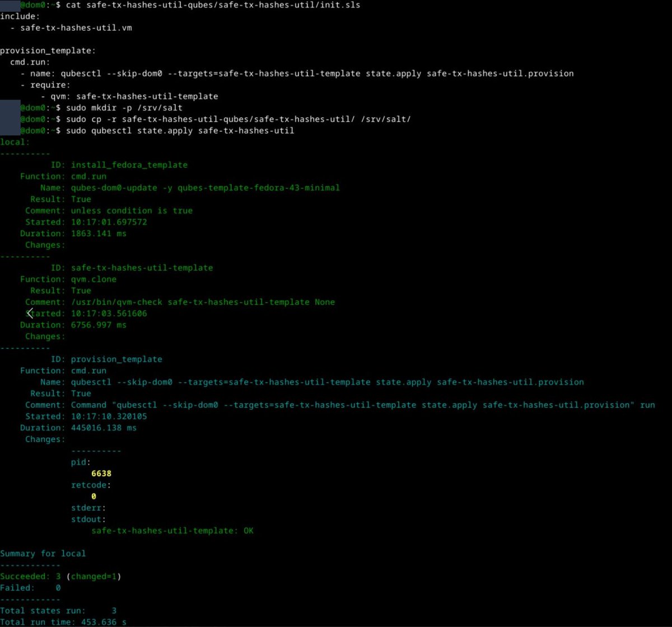Click start time '10:17:10.320105'
The width and height of the screenshot is (672, 627).
click(109, 417)
